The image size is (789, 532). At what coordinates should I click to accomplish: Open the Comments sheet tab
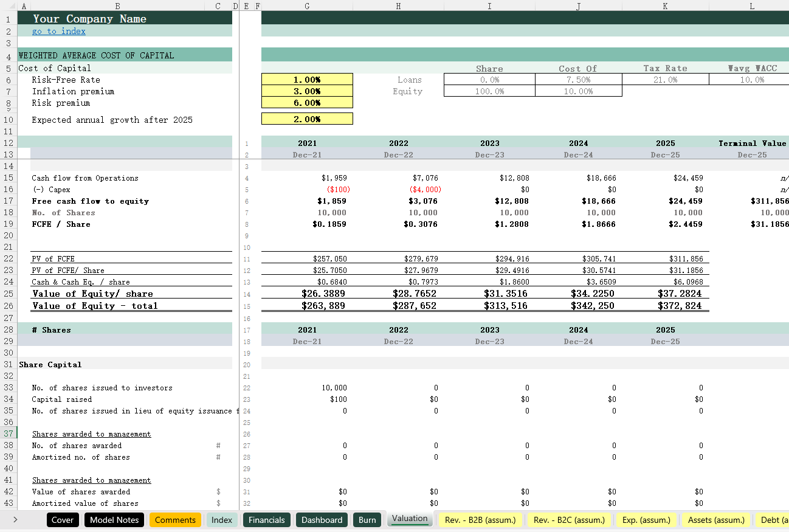pyautogui.click(x=175, y=520)
